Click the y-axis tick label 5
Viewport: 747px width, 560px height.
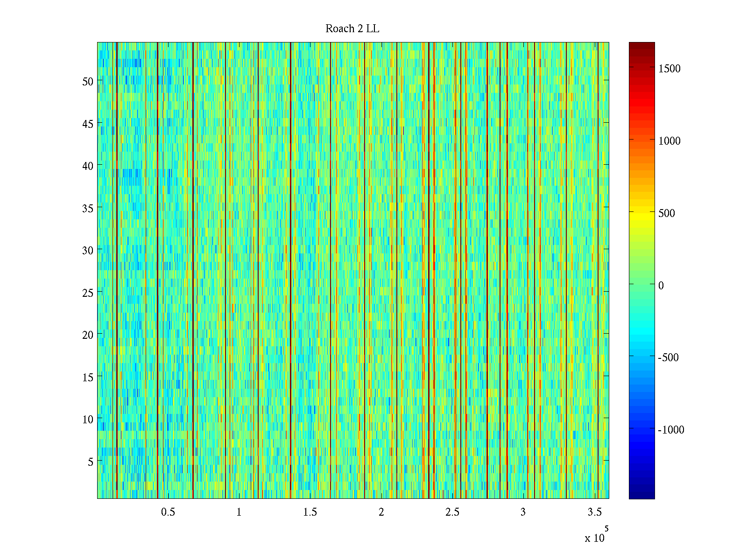click(x=90, y=462)
